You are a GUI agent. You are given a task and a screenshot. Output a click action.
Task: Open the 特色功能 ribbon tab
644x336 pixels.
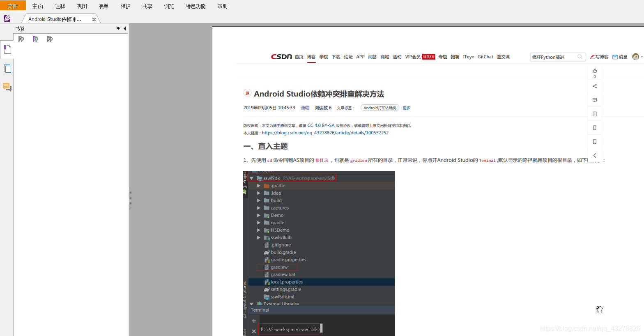click(x=196, y=6)
